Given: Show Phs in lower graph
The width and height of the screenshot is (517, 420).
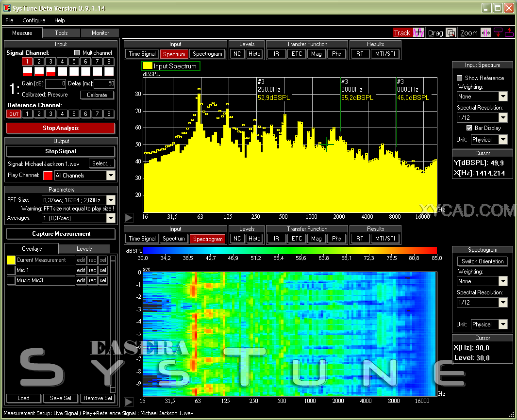Looking at the screenshot, I should tap(336, 239).
